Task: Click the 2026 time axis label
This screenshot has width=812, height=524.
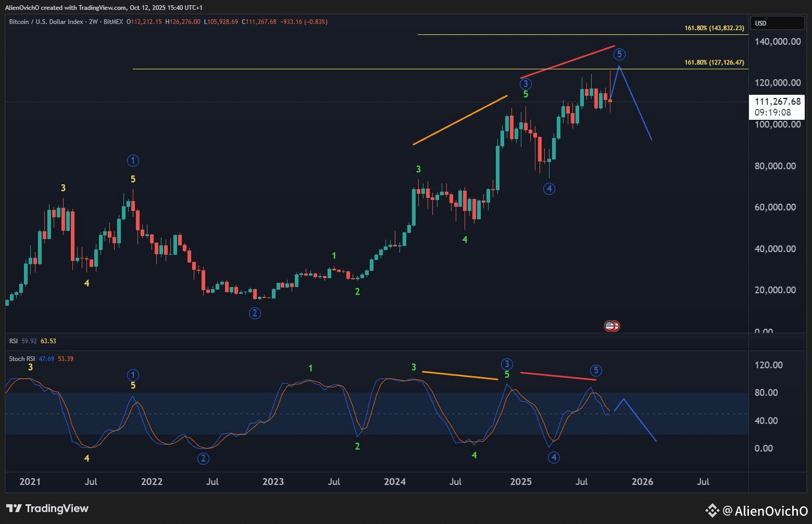Action: click(x=642, y=482)
